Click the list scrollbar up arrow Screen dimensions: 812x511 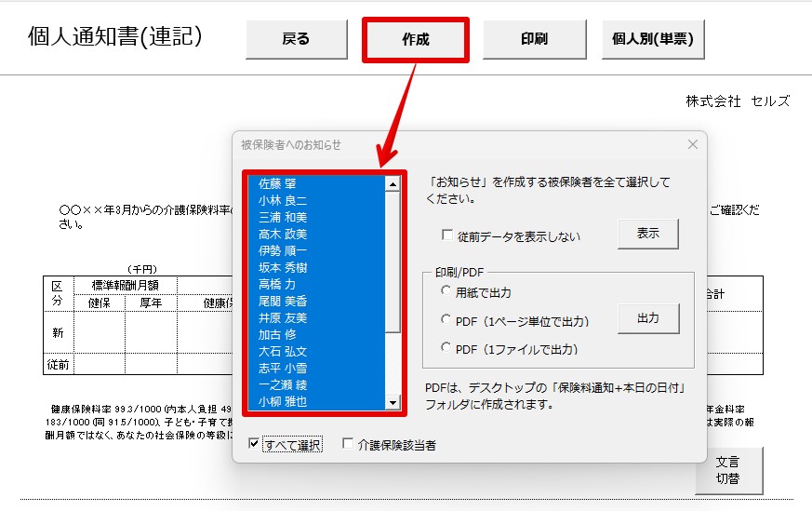pyautogui.click(x=393, y=184)
